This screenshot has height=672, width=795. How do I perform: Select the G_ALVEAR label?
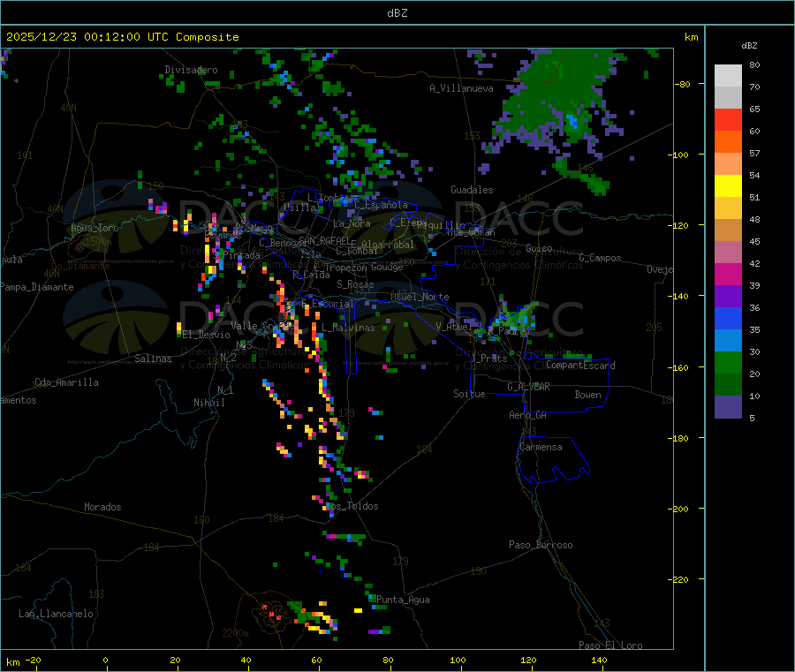click(529, 387)
